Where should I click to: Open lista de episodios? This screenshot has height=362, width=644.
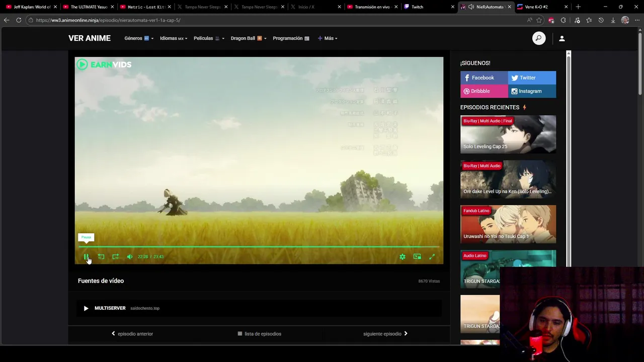(259, 334)
